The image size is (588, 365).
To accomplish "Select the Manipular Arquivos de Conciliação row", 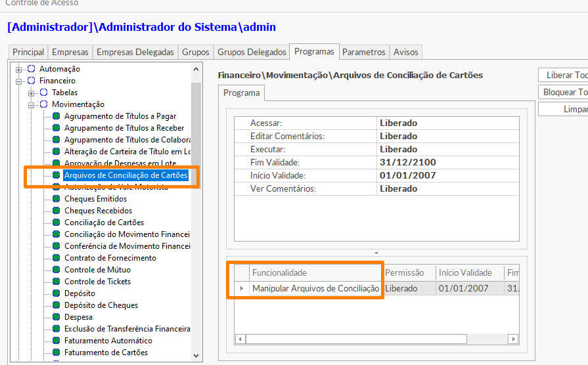I will (x=315, y=288).
